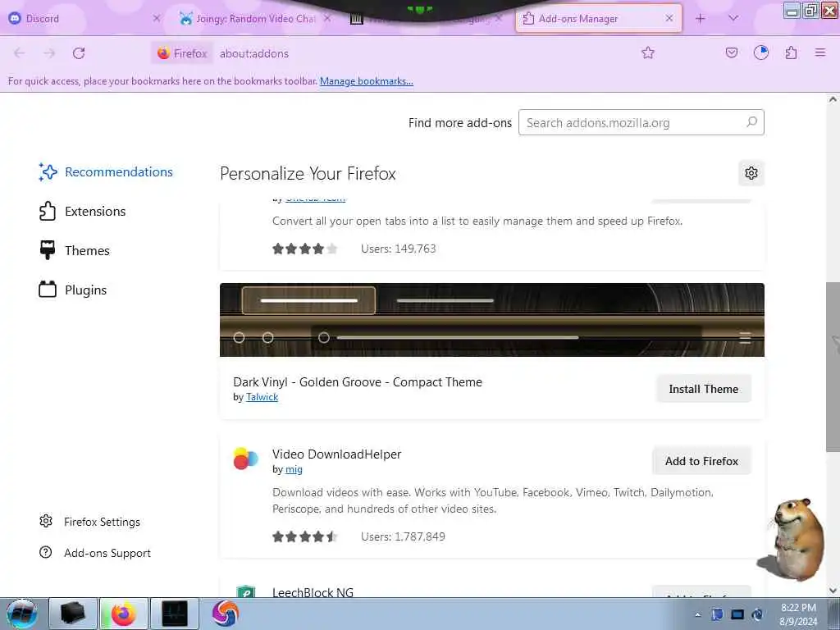Click the Dark Vinyl theme preview image
840x630 pixels.
pos(492,320)
